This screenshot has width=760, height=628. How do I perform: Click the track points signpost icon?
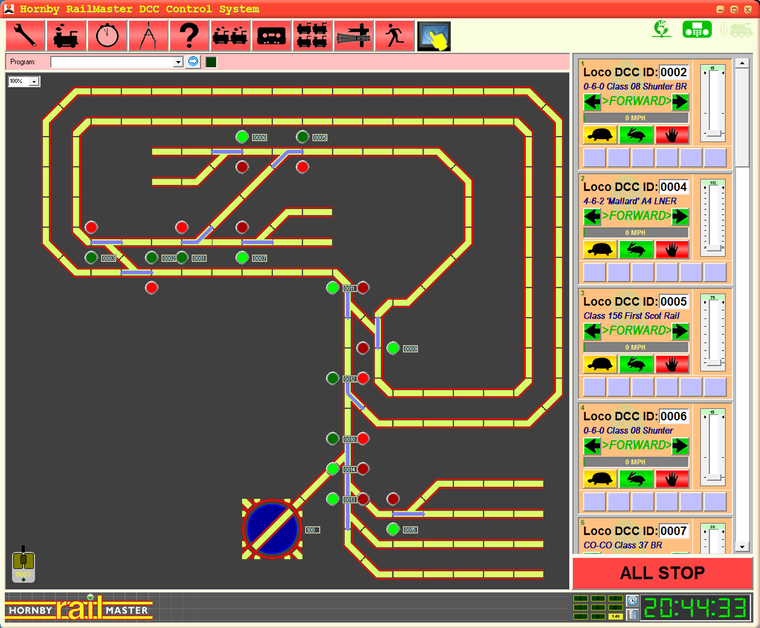click(353, 36)
